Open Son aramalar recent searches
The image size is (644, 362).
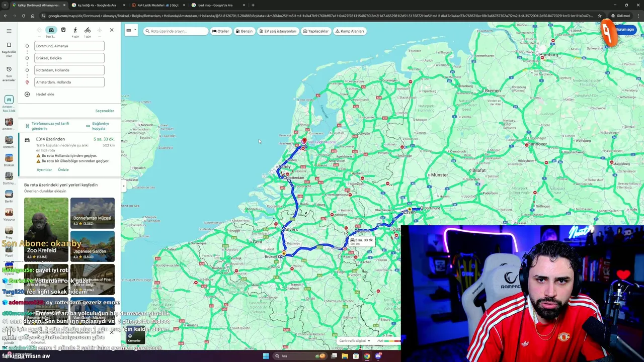click(9, 73)
